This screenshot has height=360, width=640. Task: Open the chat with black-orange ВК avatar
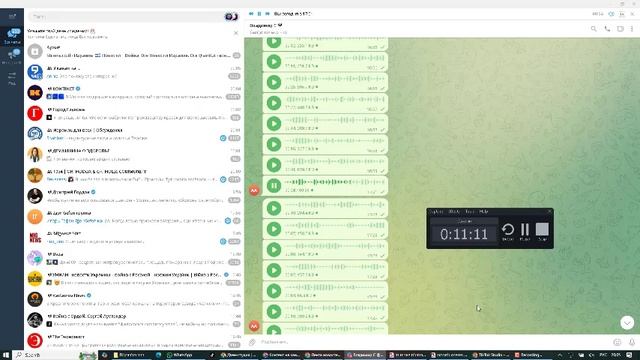tap(134, 93)
